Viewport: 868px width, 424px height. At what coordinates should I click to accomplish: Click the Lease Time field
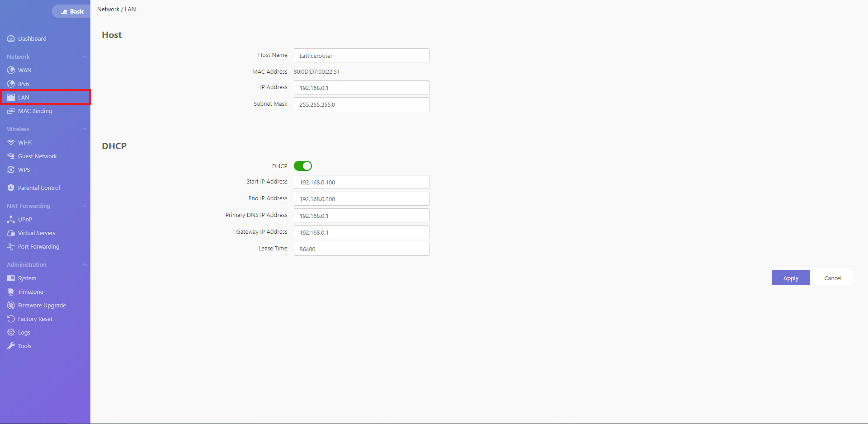tap(362, 249)
